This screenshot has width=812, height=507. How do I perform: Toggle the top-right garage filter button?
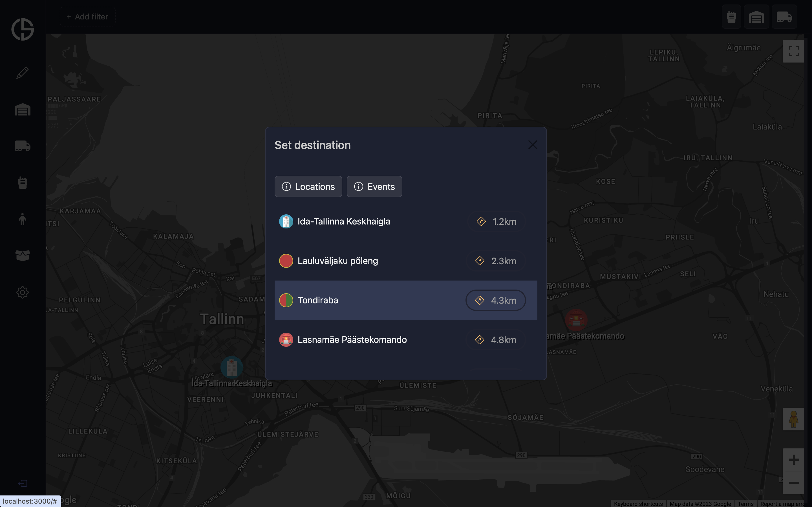click(756, 17)
